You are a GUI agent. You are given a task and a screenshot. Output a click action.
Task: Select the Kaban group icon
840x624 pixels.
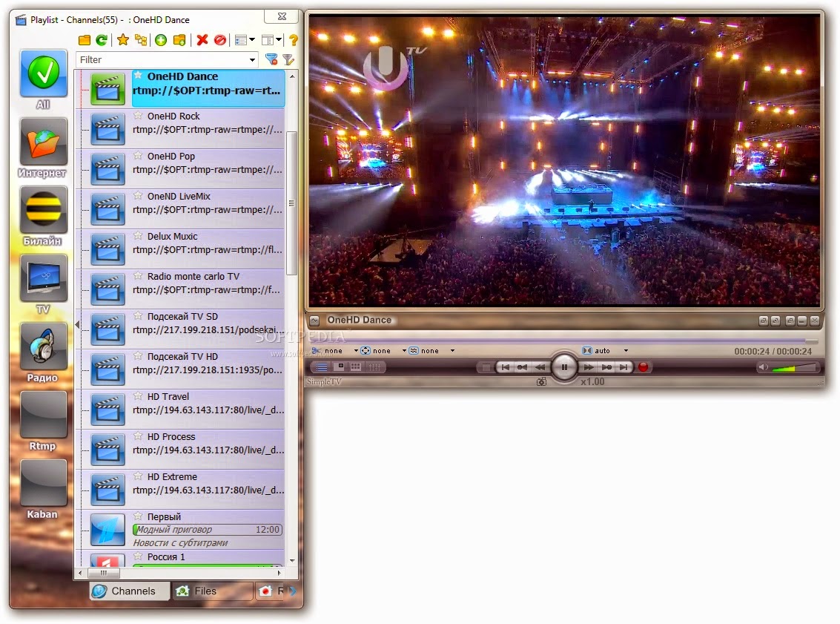(x=44, y=482)
